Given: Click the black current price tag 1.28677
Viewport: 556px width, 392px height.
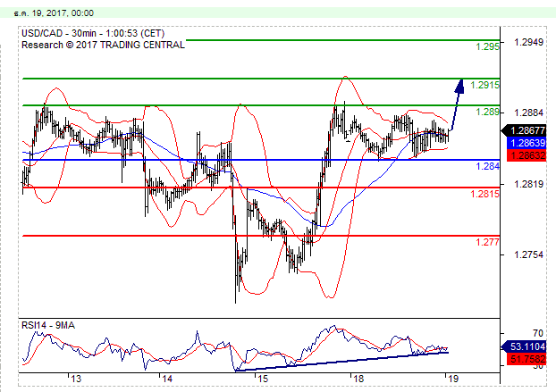Looking at the screenshot, I should point(524,130).
